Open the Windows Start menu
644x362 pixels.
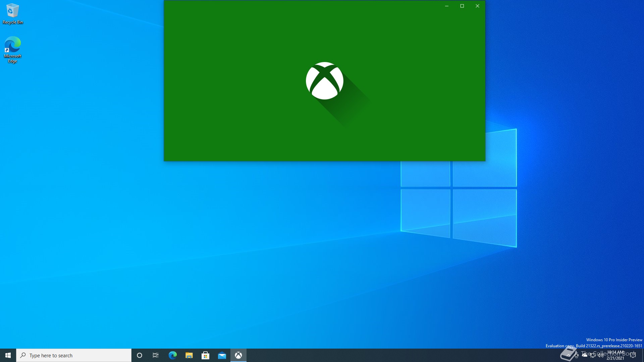pyautogui.click(x=8, y=355)
